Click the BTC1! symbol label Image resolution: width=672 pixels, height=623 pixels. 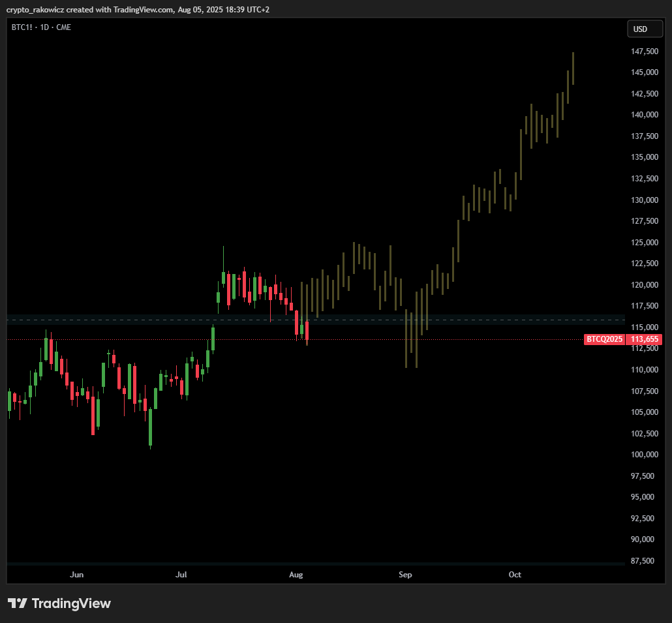click(x=22, y=27)
